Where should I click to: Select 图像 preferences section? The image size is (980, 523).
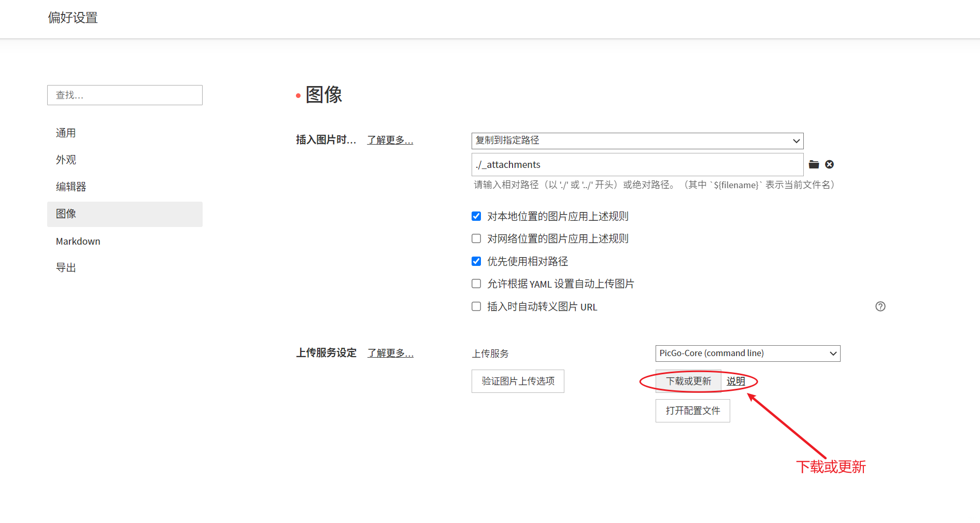125,214
